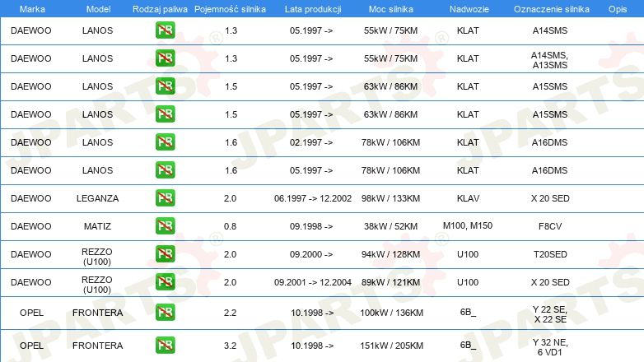Click the fuel icon in the A14SMS, A13SMS row
Image resolution: width=644 pixels, height=362 pixels.
[165, 58]
